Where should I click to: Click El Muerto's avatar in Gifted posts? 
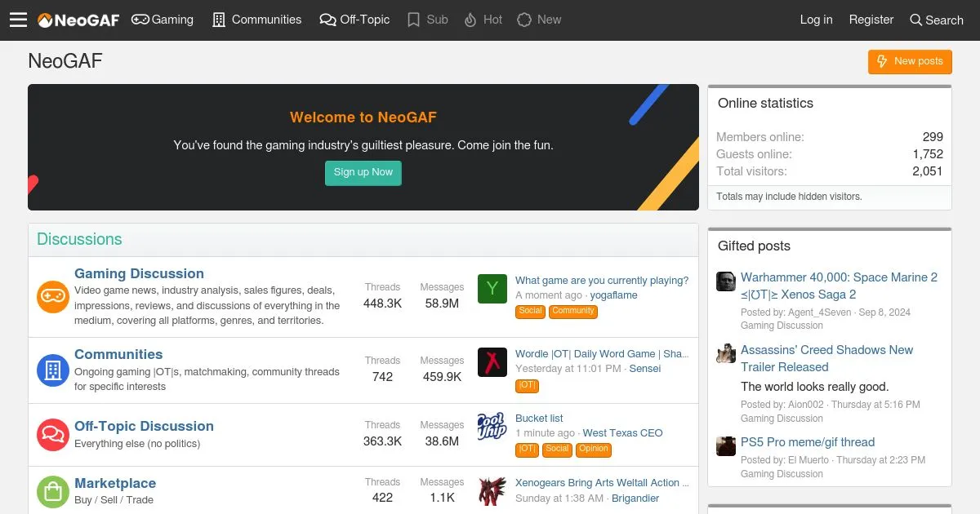coord(726,446)
